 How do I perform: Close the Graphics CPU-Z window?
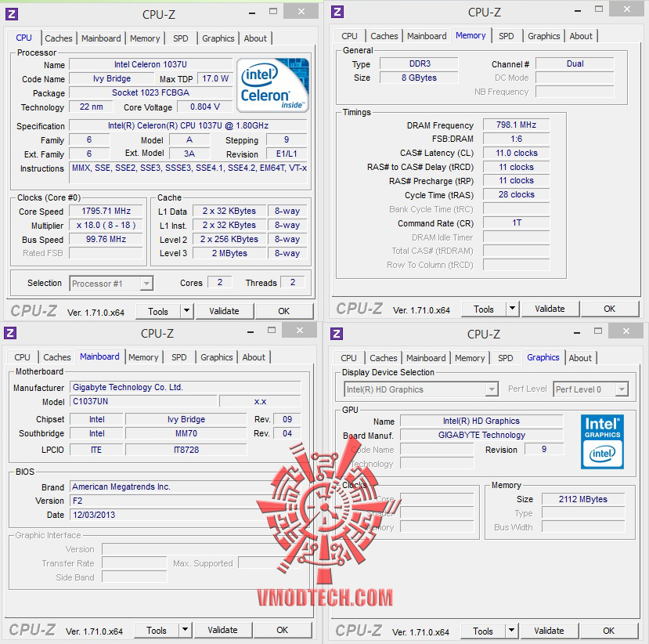click(626, 331)
